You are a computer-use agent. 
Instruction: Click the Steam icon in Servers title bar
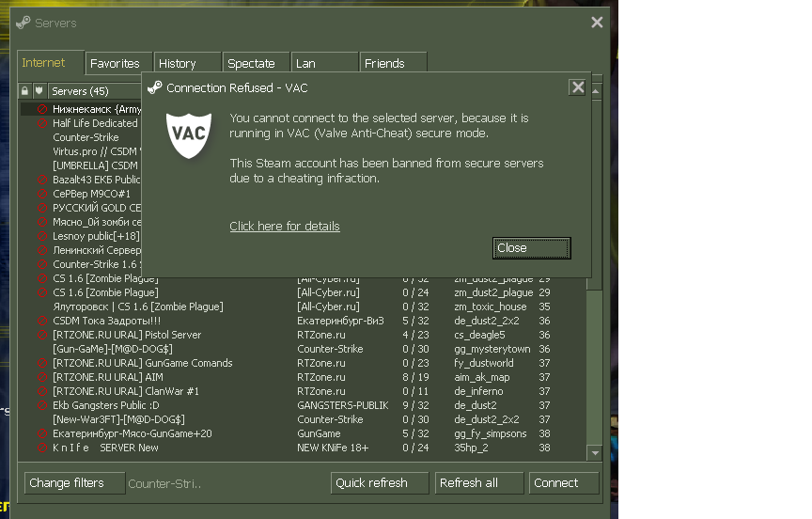coord(23,23)
